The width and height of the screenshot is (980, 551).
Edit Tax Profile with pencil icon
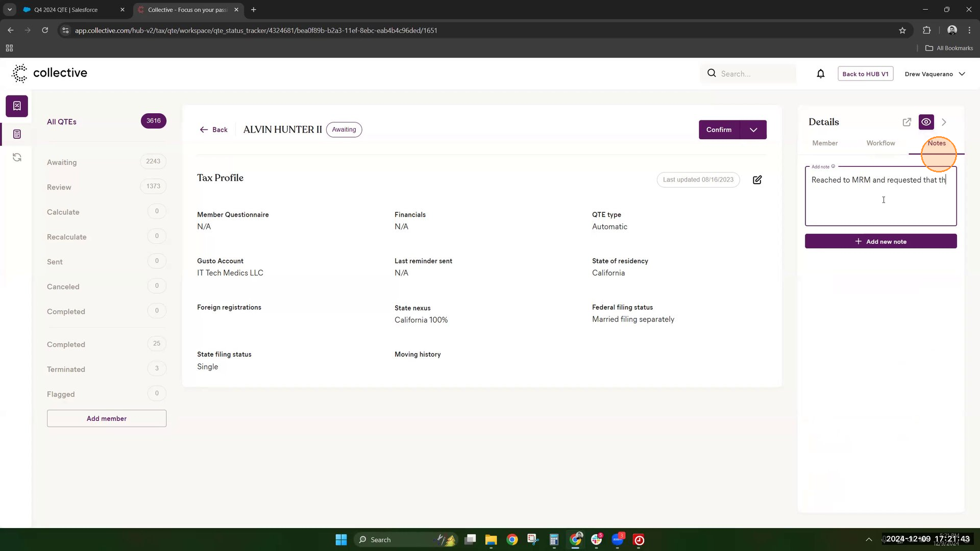click(x=757, y=180)
